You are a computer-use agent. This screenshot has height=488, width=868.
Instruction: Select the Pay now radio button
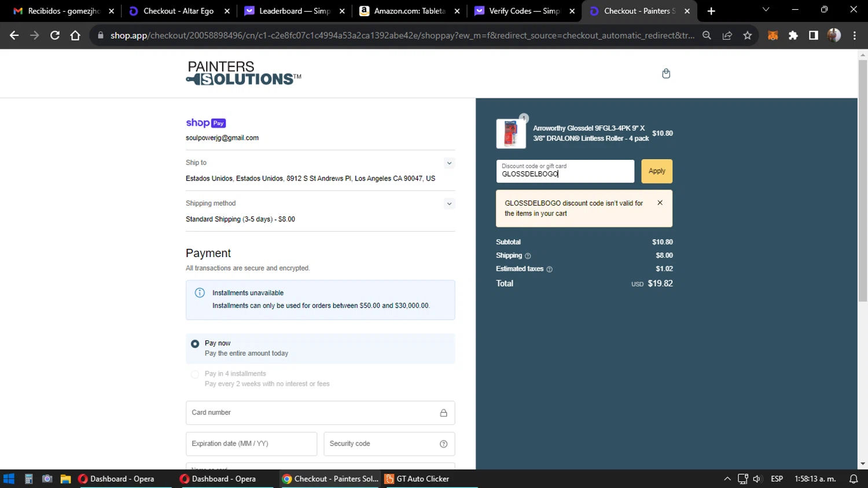point(195,344)
